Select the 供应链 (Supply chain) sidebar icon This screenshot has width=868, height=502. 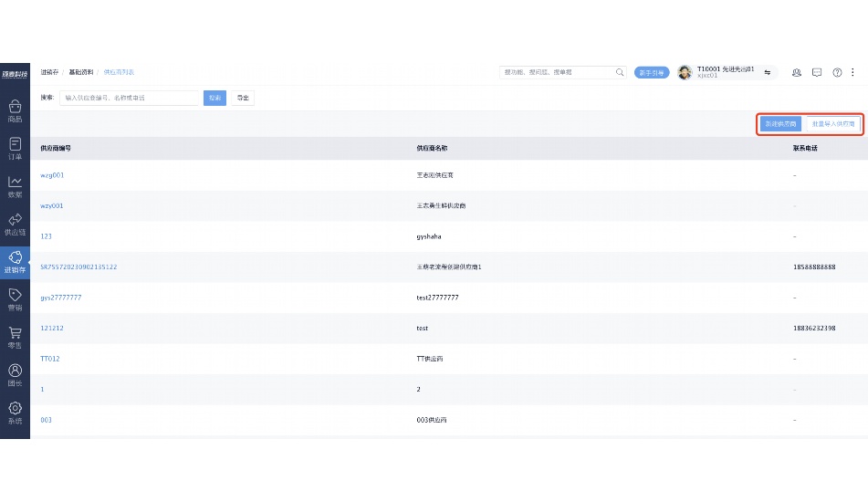click(15, 224)
